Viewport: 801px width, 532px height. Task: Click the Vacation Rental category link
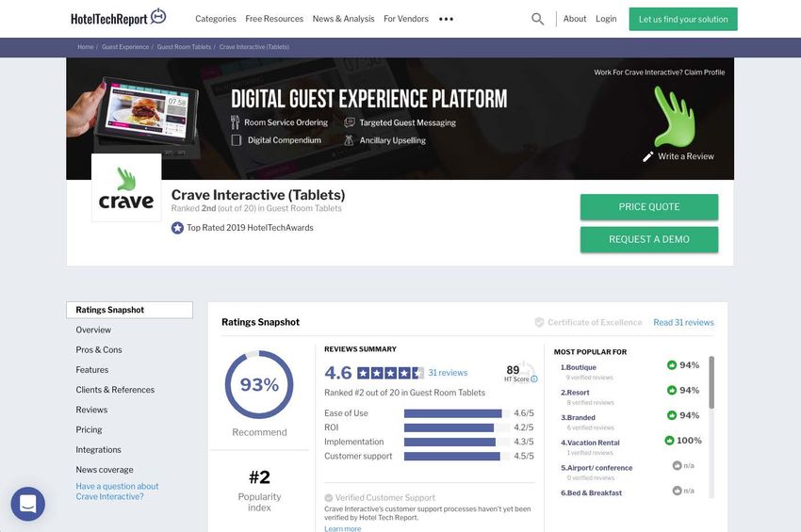(590, 443)
